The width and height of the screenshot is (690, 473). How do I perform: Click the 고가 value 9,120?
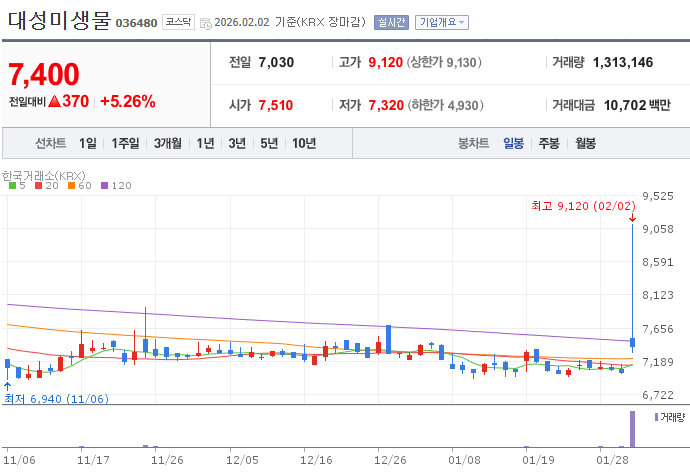click(x=385, y=62)
